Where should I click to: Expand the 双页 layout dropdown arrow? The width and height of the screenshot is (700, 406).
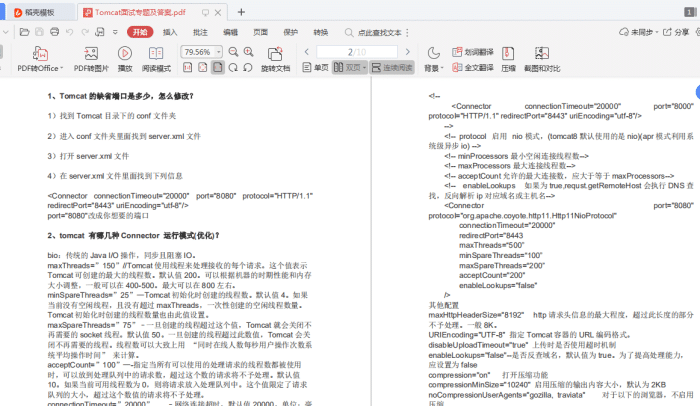tap(364, 68)
